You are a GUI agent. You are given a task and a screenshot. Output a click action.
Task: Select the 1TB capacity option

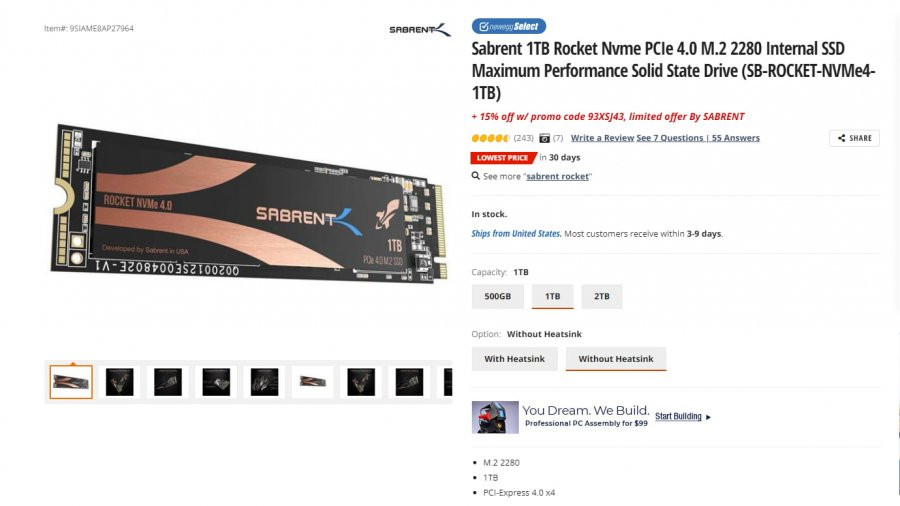pos(552,297)
